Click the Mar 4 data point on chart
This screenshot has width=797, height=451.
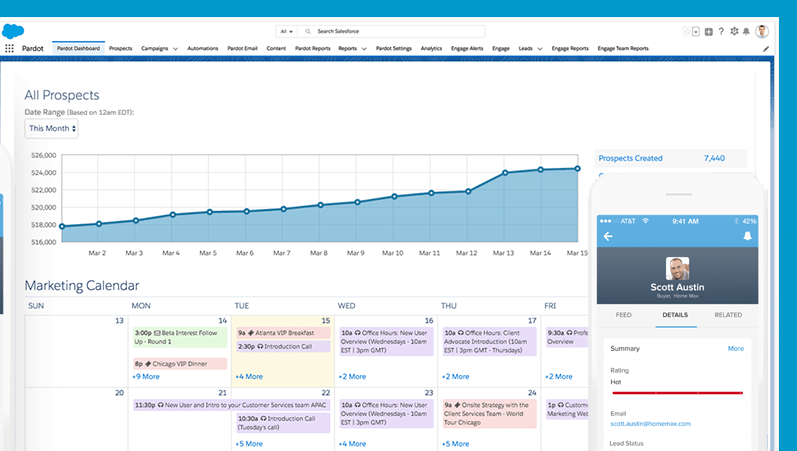pyautogui.click(x=173, y=215)
